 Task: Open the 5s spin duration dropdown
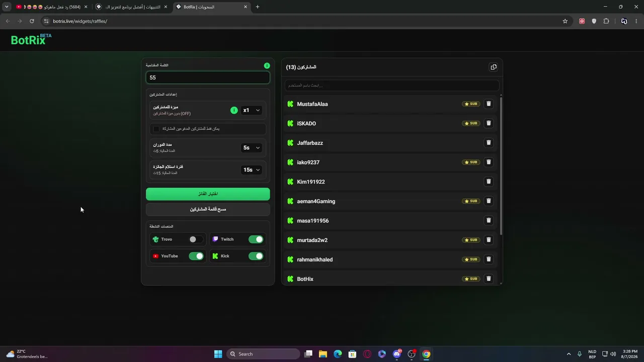point(252,148)
